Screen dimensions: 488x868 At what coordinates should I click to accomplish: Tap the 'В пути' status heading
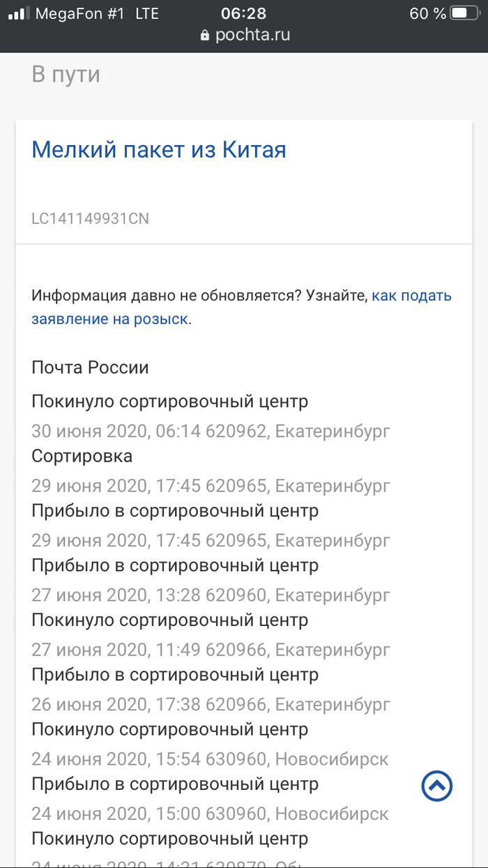tap(66, 74)
